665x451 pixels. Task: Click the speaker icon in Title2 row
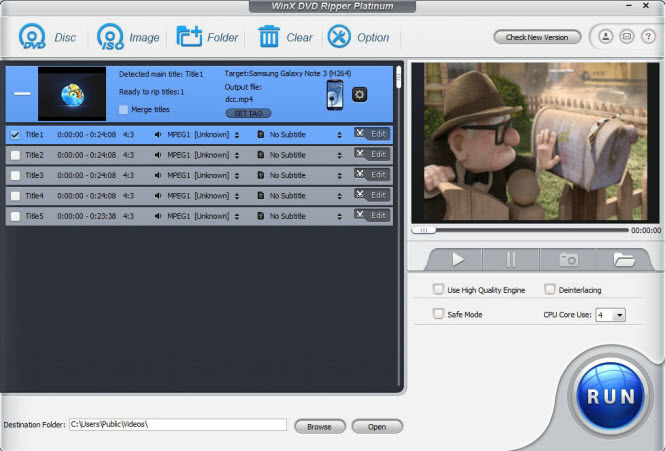coord(158,155)
